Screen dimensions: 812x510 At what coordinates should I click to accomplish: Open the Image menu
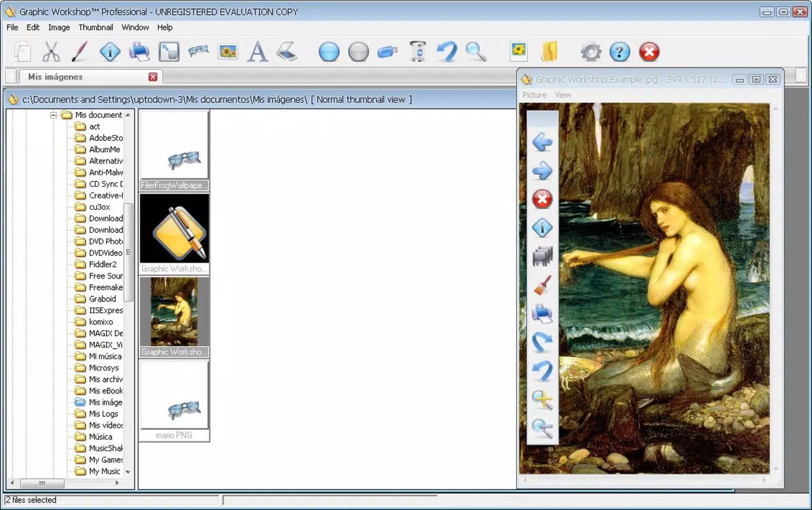[x=59, y=27]
